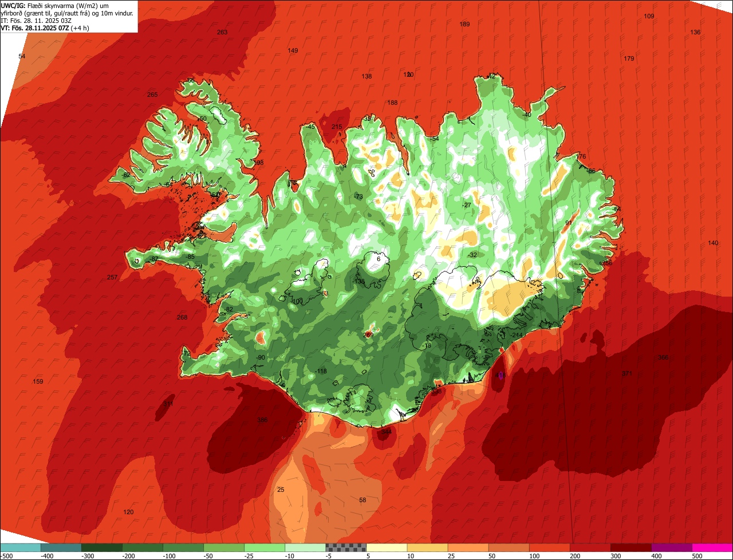
Task: Click the 'VT: Fös. 28.11.2025 07Z (+4 h)' line
Action: (45, 28)
